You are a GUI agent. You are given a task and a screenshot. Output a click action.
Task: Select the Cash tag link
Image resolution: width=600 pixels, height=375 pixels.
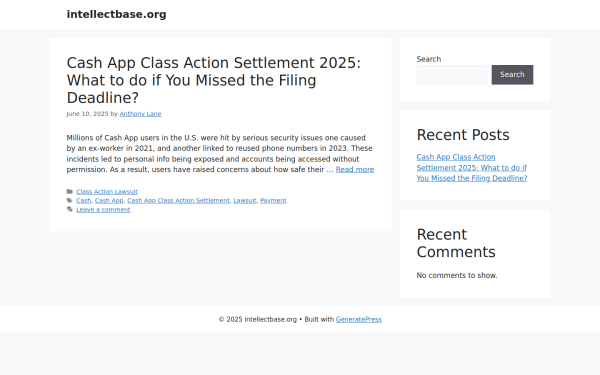tap(83, 201)
